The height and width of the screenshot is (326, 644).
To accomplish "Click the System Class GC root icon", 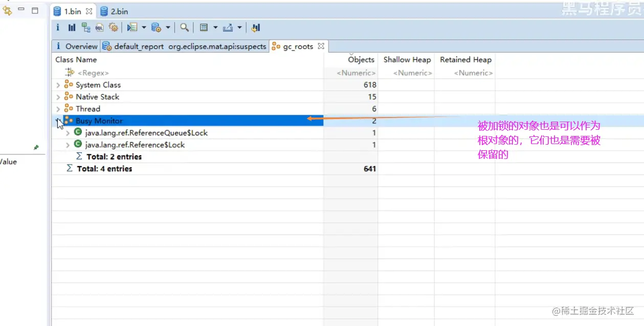I will tap(69, 85).
